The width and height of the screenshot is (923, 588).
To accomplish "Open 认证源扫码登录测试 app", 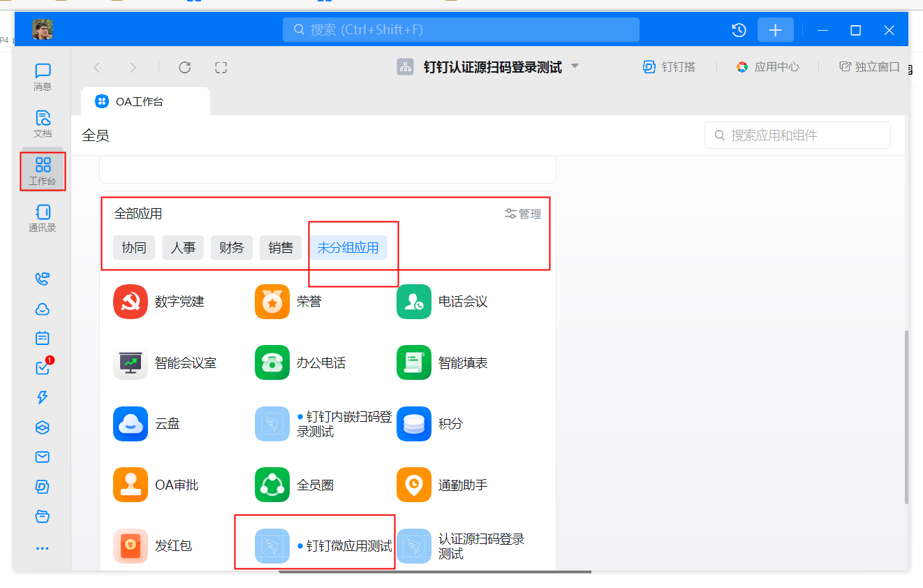I will click(461, 545).
